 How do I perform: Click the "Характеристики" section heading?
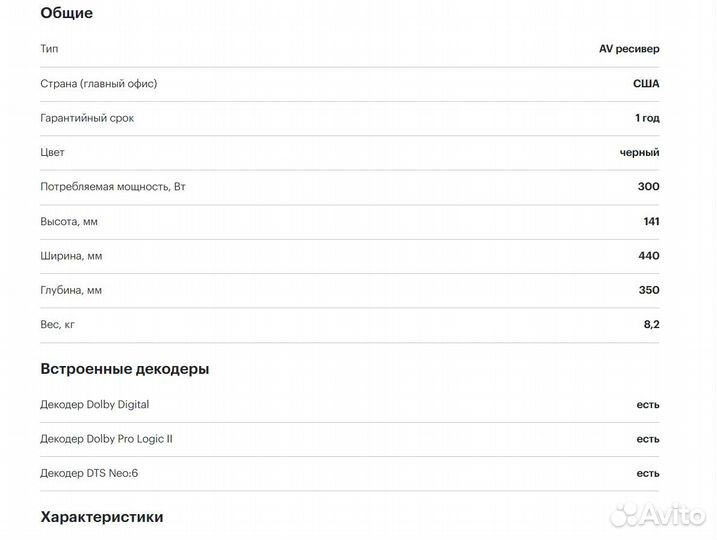pyautogui.click(x=101, y=517)
